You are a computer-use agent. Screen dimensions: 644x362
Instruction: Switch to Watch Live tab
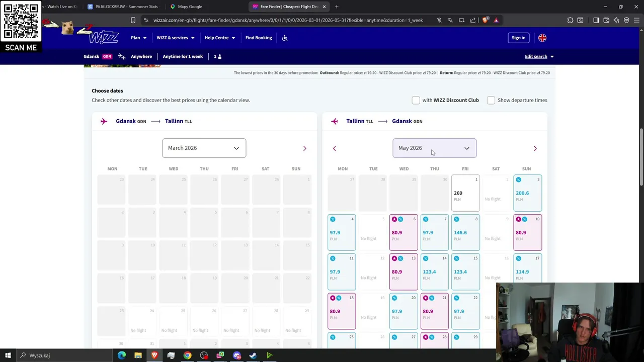[x=59, y=7]
